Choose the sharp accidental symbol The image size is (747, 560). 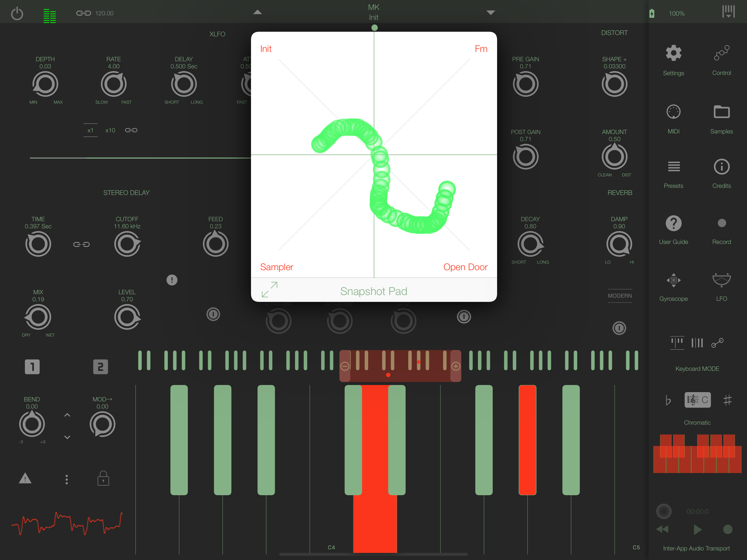727,400
